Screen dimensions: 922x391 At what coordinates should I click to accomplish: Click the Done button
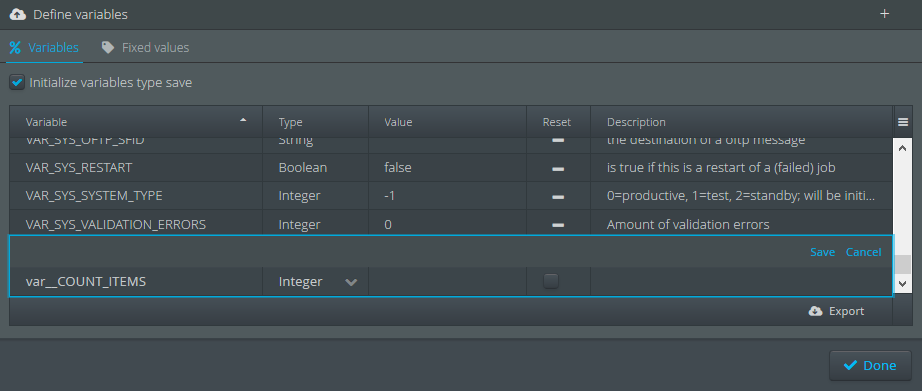click(x=870, y=365)
